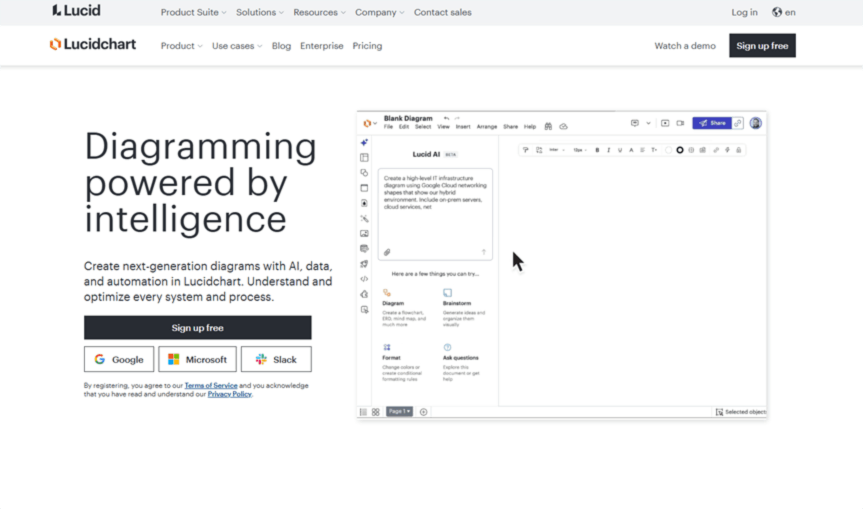Click the add page plus icon
Image resolution: width=863 pixels, height=509 pixels.
(x=423, y=412)
